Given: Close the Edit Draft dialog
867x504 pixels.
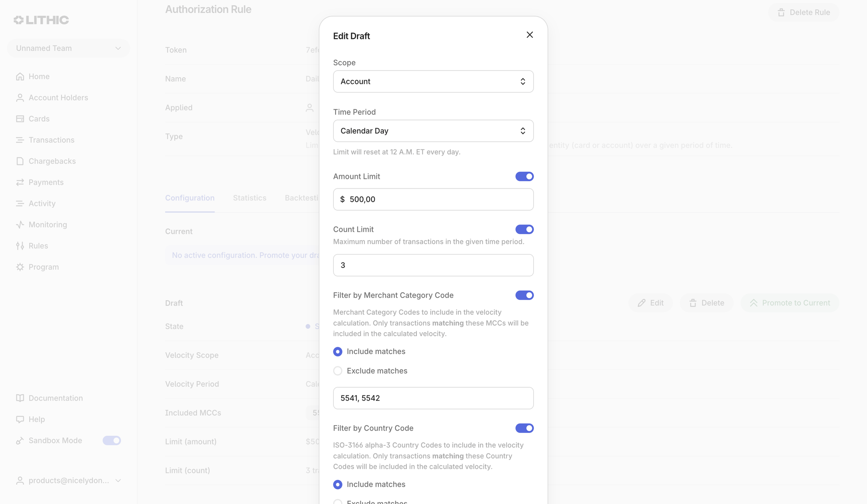Looking at the screenshot, I should pos(530,35).
